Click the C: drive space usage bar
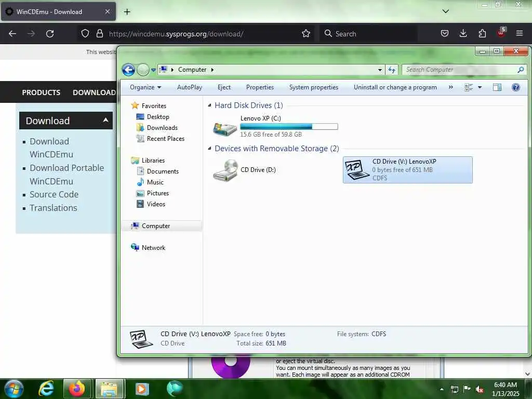The width and height of the screenshot is (532, 399). click(x=289, y=127)
